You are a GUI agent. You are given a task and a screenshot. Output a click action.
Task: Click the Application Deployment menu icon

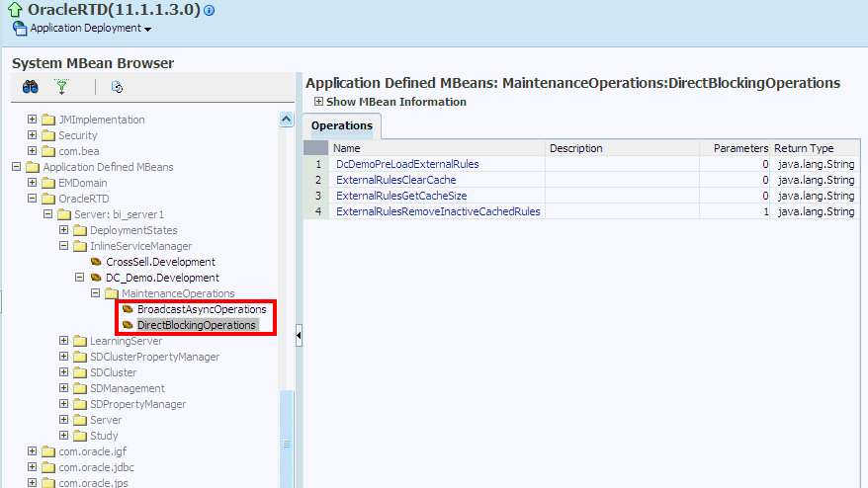20,29
